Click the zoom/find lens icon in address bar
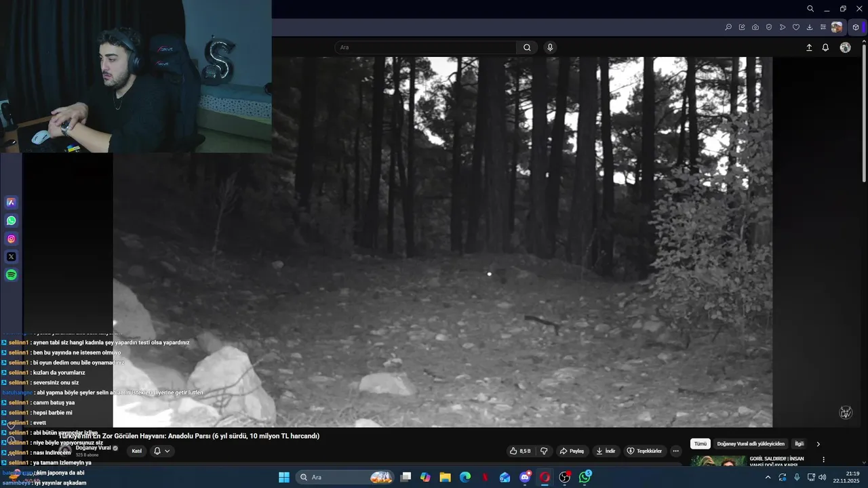868x488 pixels. click(728, 27)
